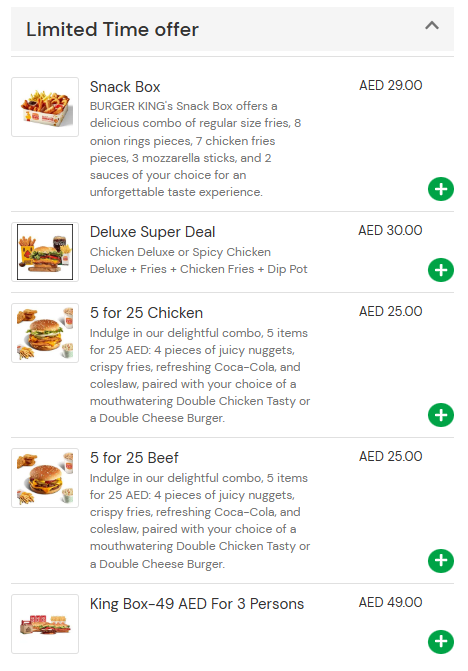Image resolution: width=468 pixels, height=671 pixels.
Task: Select King Box-49 AED For 3 Persons title
Action: pos(197,604)
